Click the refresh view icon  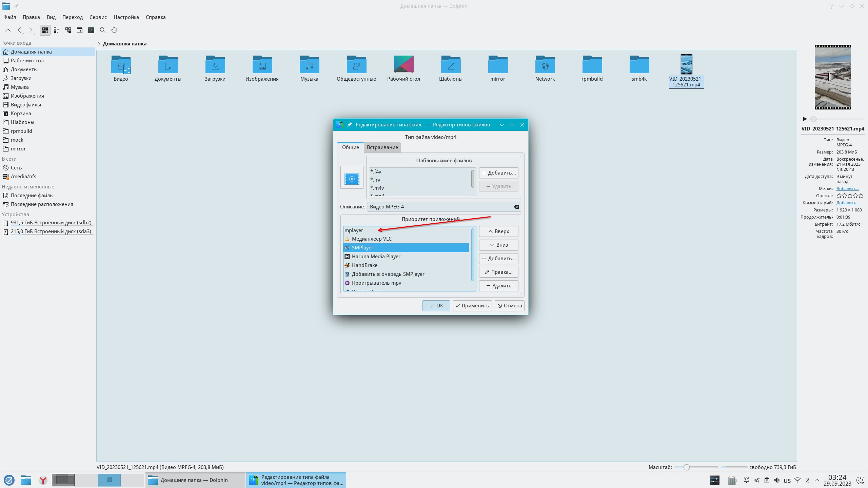[114, 30]
